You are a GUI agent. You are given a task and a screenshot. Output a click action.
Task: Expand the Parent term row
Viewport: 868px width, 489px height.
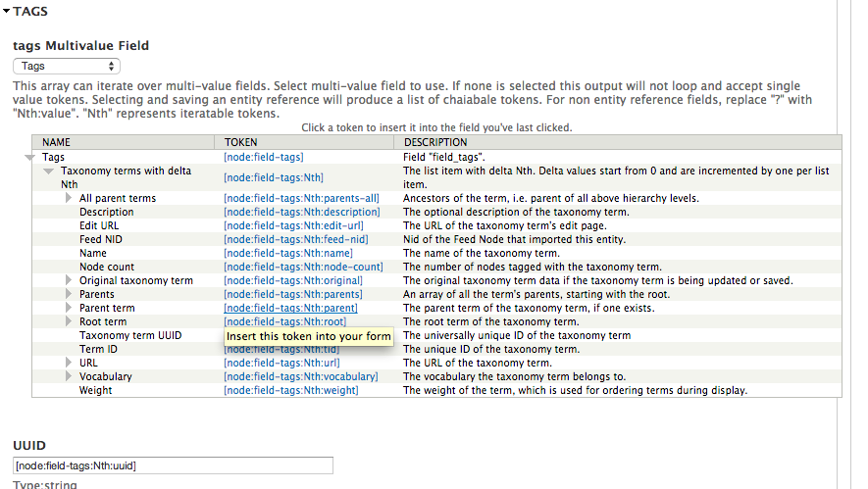(x=69, y=308)
